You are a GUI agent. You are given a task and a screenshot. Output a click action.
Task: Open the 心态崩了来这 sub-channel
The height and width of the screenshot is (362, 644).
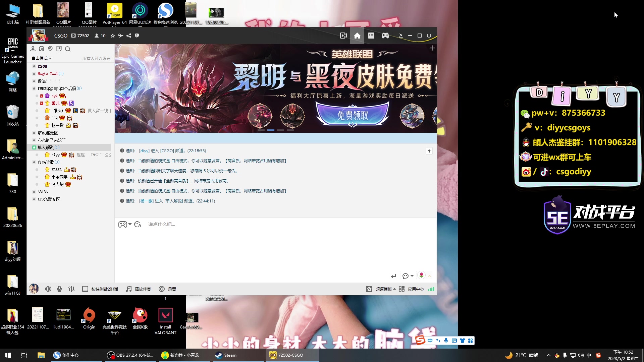coord(51,140)
